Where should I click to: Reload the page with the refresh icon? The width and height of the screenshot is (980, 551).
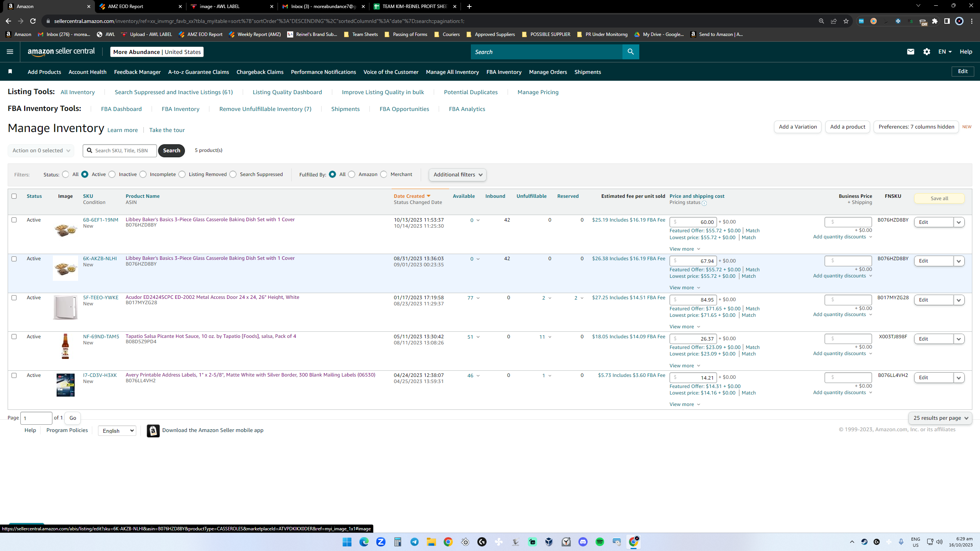33,21
